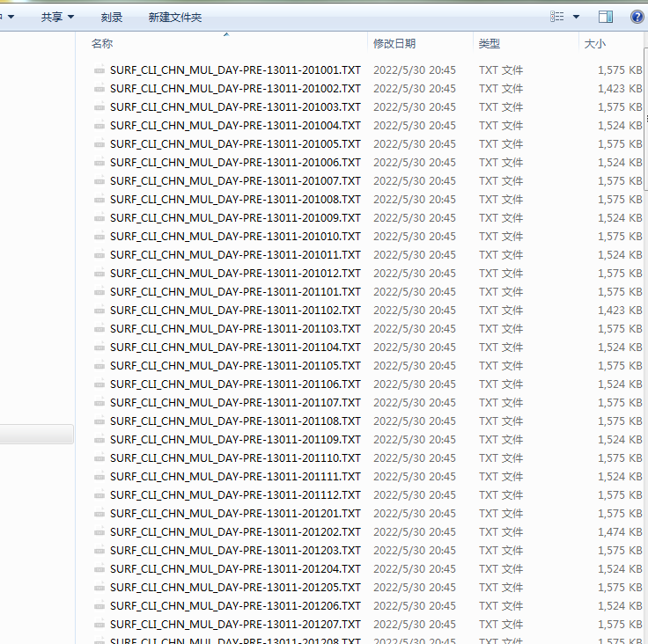648x644 pixels.
Task: Sort by 类型 column header
Action: point(490,43)
